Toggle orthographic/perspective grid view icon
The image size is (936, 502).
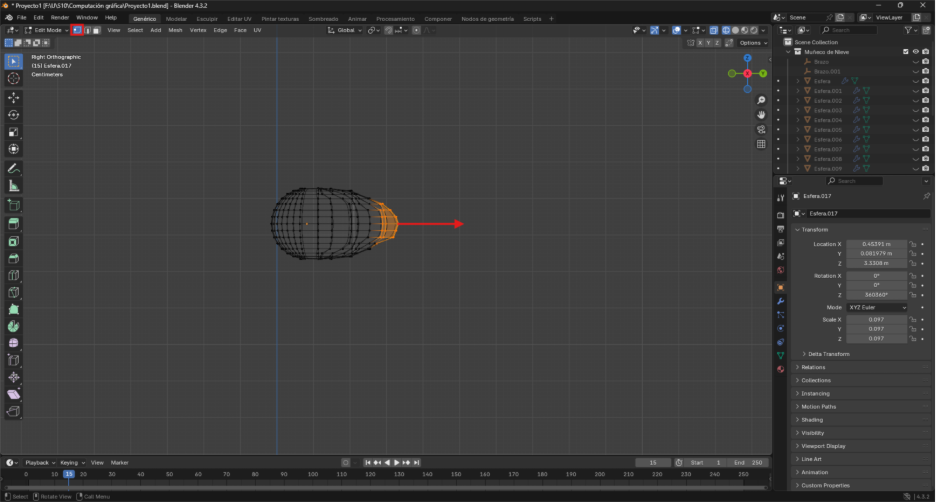point(761,143)
